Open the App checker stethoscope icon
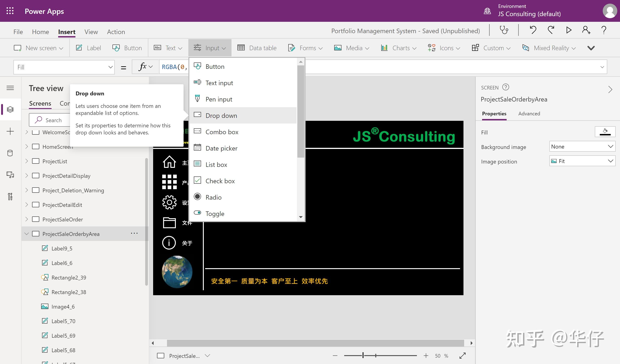620x364 pixels. 504,30
